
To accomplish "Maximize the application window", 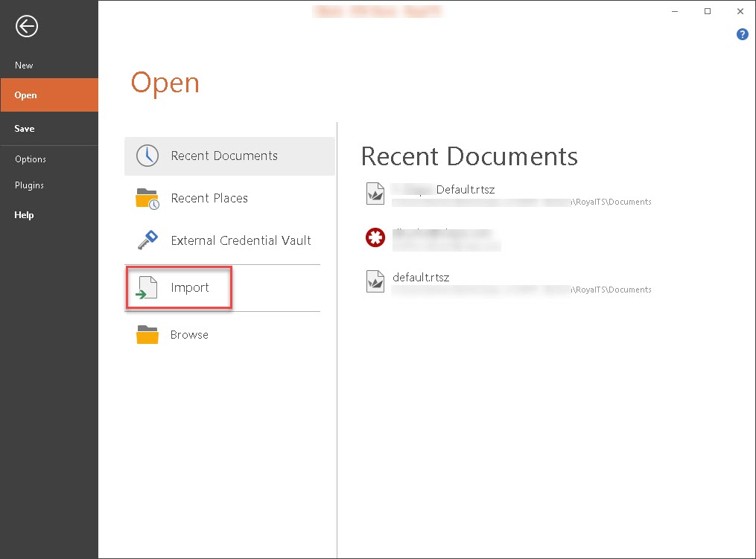I will click(707, 11).
